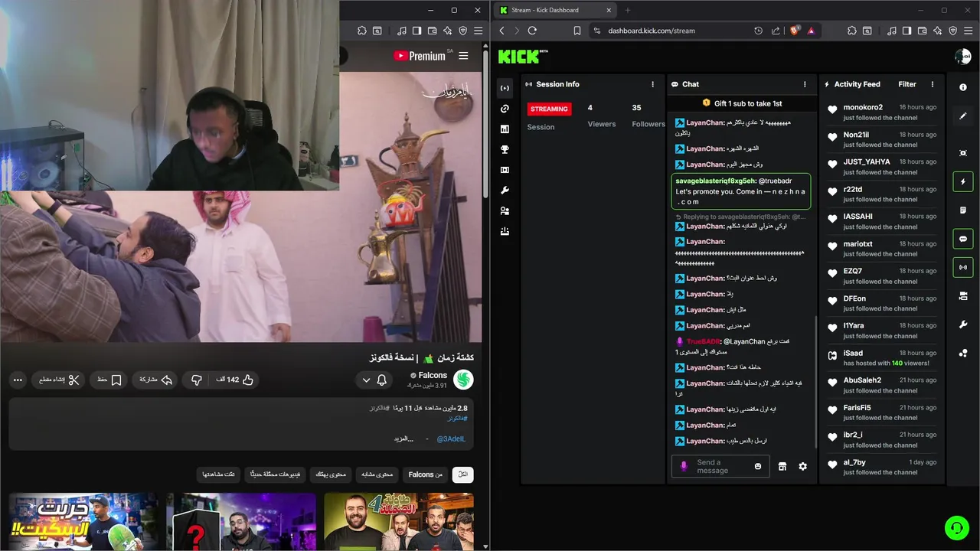Open the YouTube video more actions menu
980x551 pixels.
[x=18, y=380]
